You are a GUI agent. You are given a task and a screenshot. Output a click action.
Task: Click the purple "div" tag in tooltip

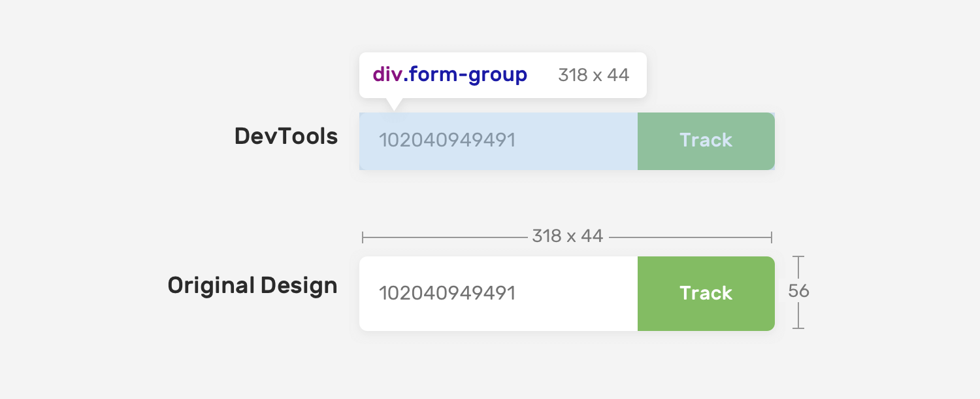point(387,75)
